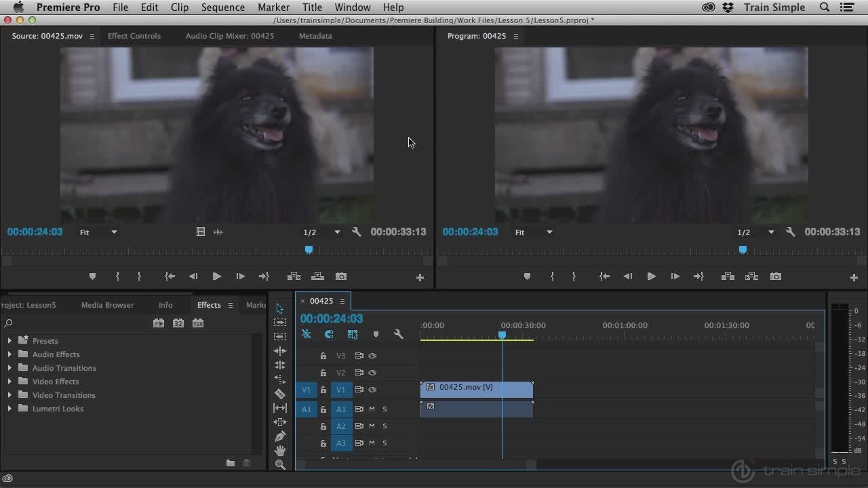Screen dimensions: 868x488
Task: Select the Track Select Forward tool
Action: pyautogui.click(x=280, y=323)
